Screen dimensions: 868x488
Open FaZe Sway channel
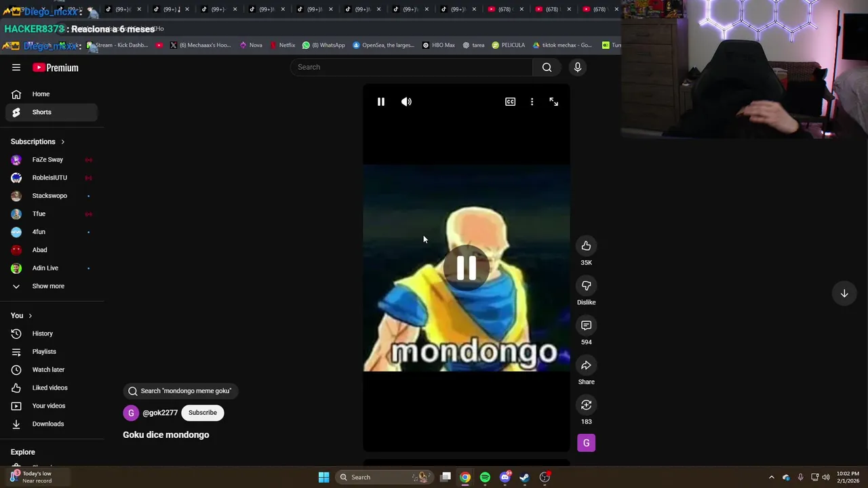click(52, 159)
